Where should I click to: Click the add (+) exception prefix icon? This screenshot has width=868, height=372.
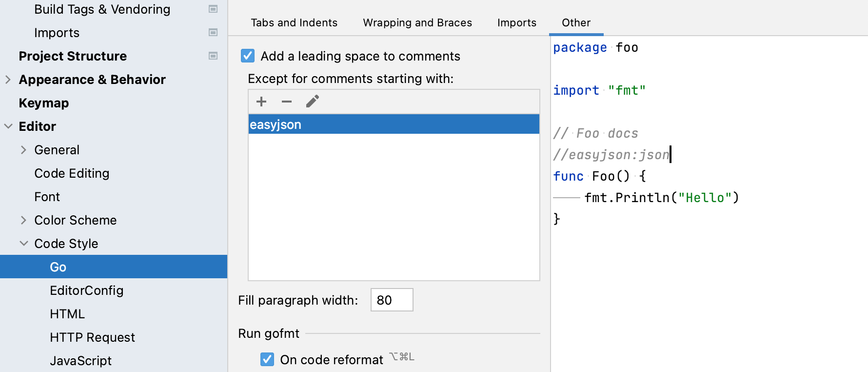point(261,102)
